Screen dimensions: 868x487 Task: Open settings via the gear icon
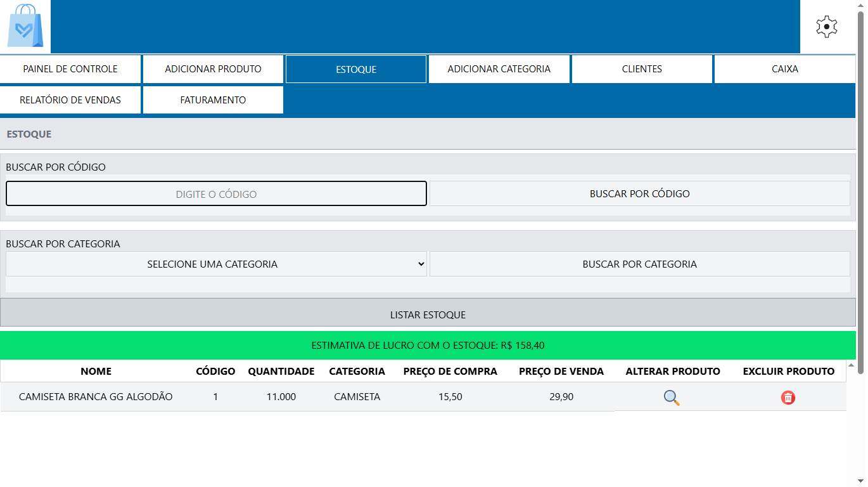pos(826,27)
